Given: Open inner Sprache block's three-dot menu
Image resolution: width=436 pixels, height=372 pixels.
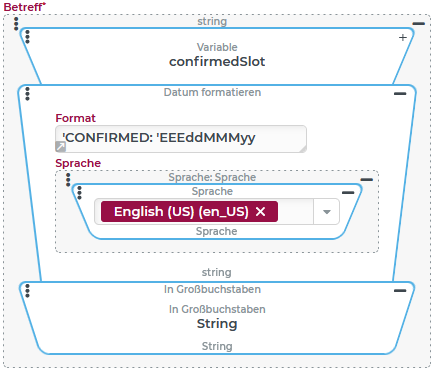Looking at the screenshot, I should point(79,193).
